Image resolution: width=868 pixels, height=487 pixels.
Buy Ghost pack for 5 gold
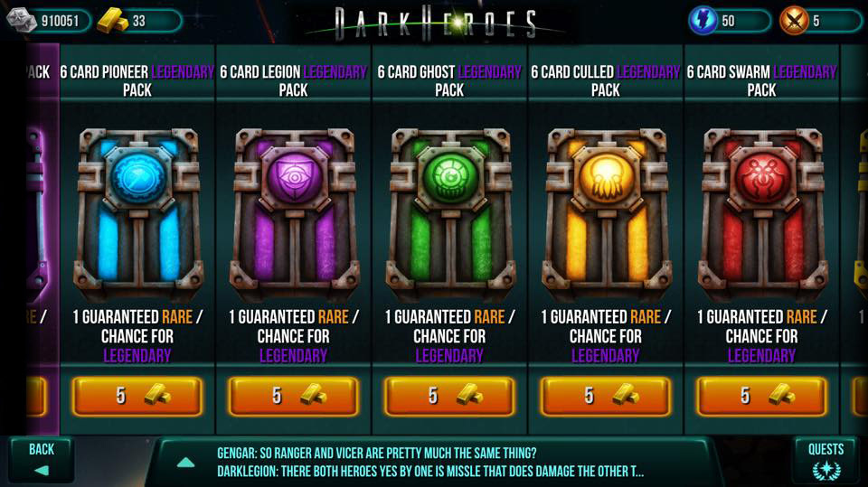click(x=449, y=396)
